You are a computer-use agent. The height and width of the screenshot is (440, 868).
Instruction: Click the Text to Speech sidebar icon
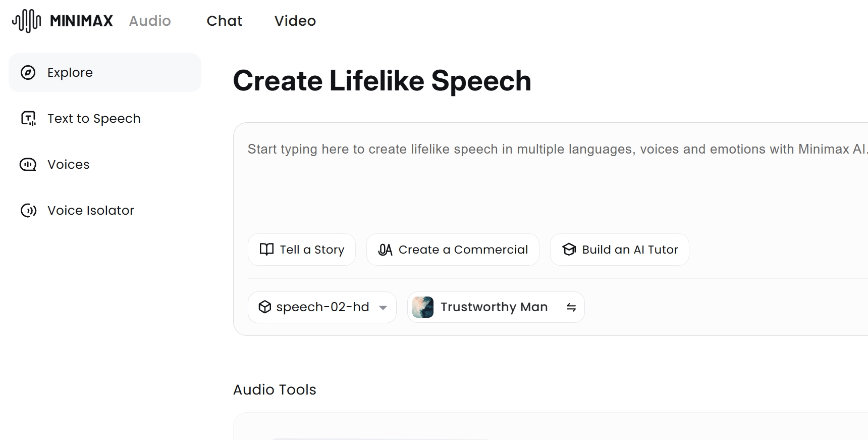click(28, 119)
